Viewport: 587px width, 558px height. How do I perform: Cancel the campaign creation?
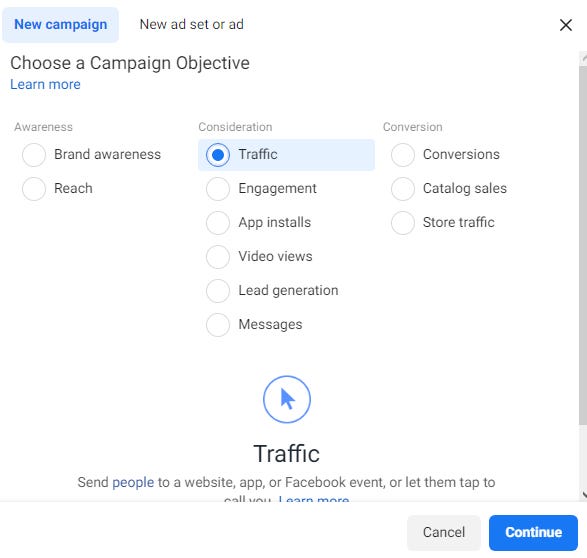tap(444, 533)
